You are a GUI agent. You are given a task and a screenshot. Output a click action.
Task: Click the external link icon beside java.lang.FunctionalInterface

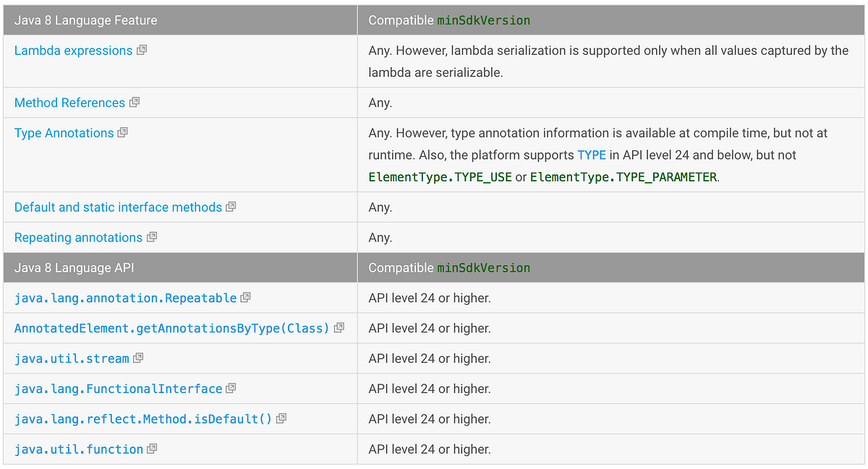[x=231, y=389]
